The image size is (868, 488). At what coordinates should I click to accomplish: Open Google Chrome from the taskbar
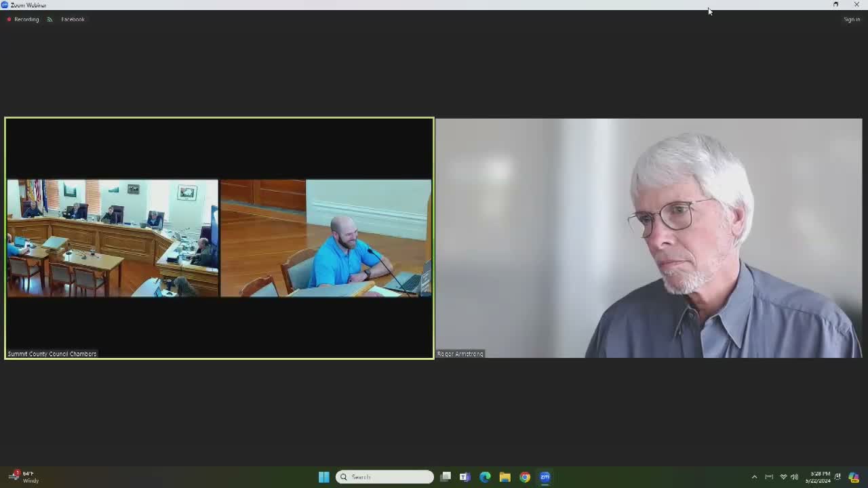click(x=524, y=477)
